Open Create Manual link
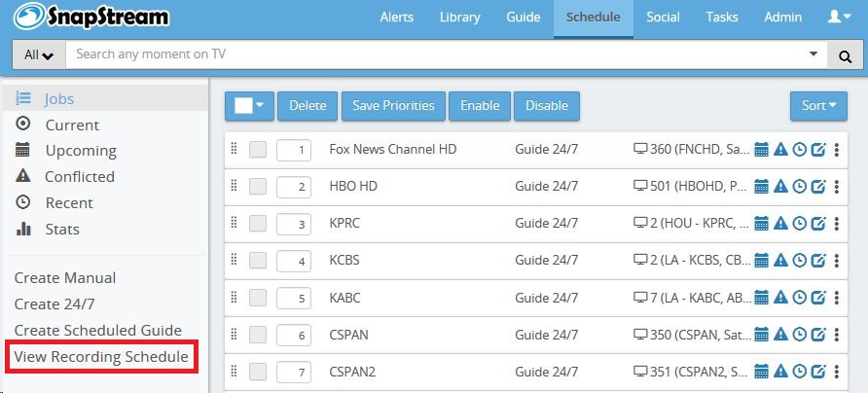 tap(65, 278)
